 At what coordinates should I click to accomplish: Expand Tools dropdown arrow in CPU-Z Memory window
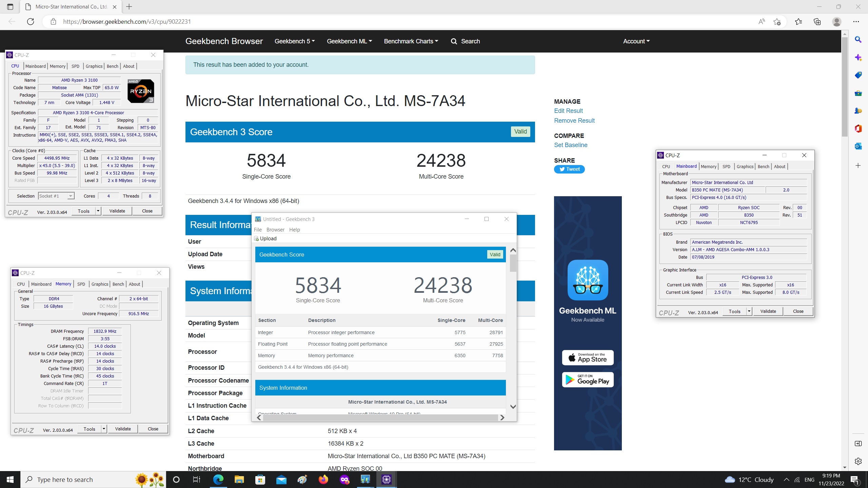click(104, 429)
